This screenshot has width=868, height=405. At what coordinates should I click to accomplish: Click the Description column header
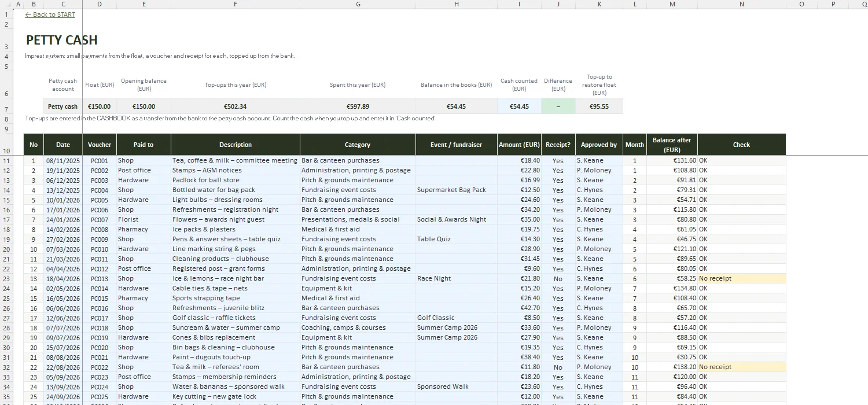(x=236, y=145)
